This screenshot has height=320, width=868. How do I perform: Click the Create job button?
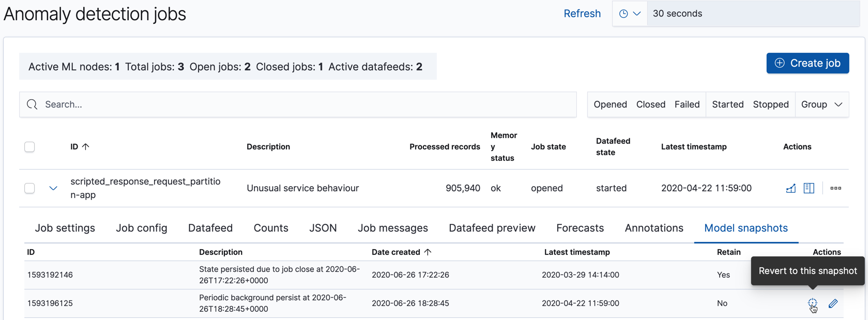[x=808, y=63]
